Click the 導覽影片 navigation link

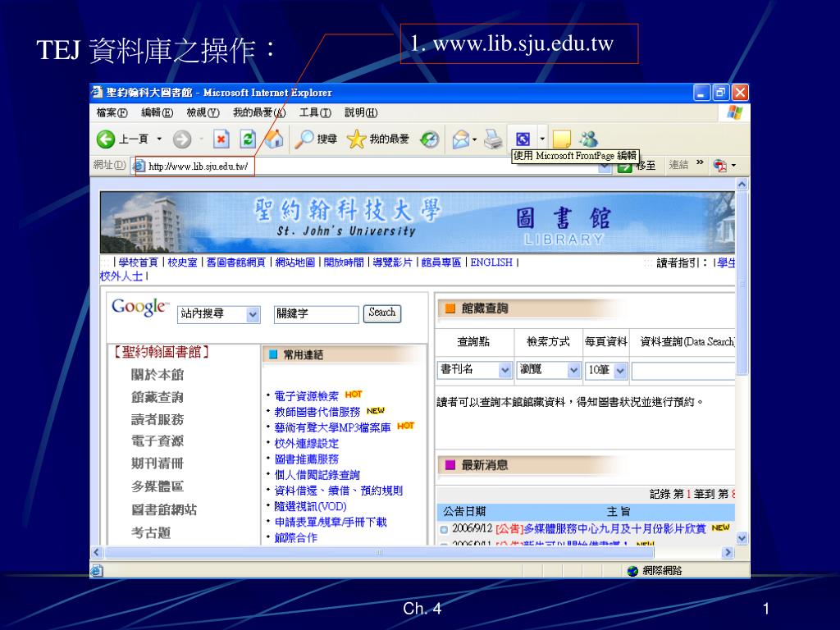393,262
